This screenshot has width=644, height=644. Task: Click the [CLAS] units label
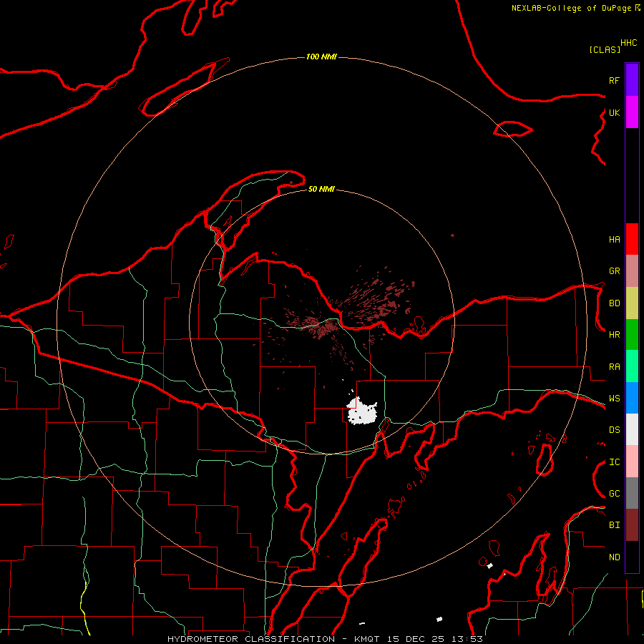click(x=605, y=49)
